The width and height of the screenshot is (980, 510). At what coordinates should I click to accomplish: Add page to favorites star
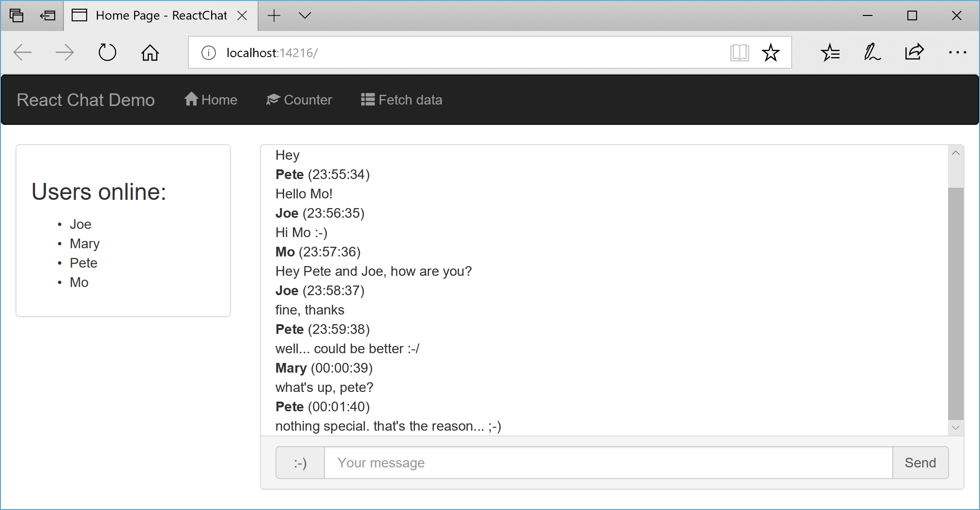pos(770,52)
